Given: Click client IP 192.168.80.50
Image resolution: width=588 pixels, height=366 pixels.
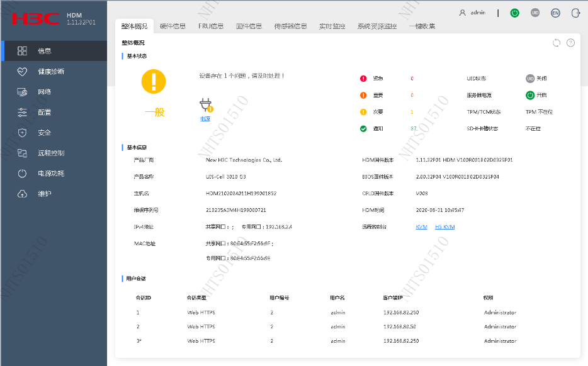Looking at the screenshot, I should coord(400,326).
